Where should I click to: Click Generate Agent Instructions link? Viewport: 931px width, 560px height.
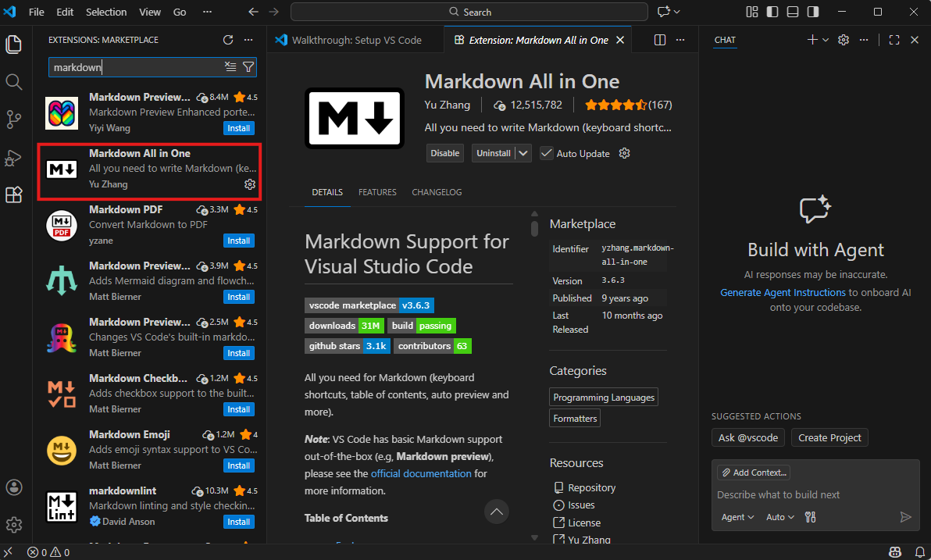click(783, 292)
